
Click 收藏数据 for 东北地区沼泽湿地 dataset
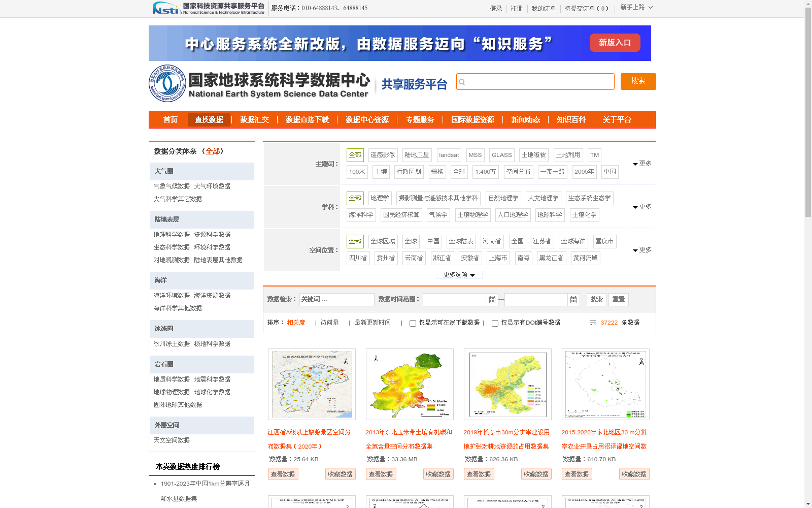(x=634, y=474)
